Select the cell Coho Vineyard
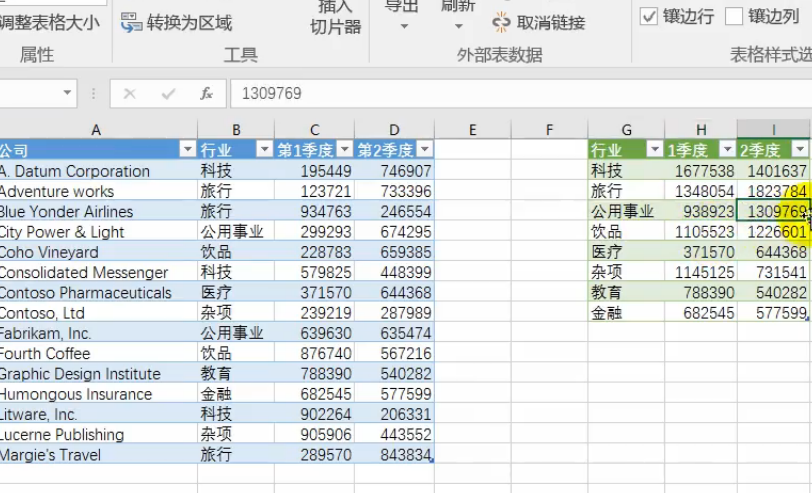Viewport: 812px width, 493px height. coord(98,252)
